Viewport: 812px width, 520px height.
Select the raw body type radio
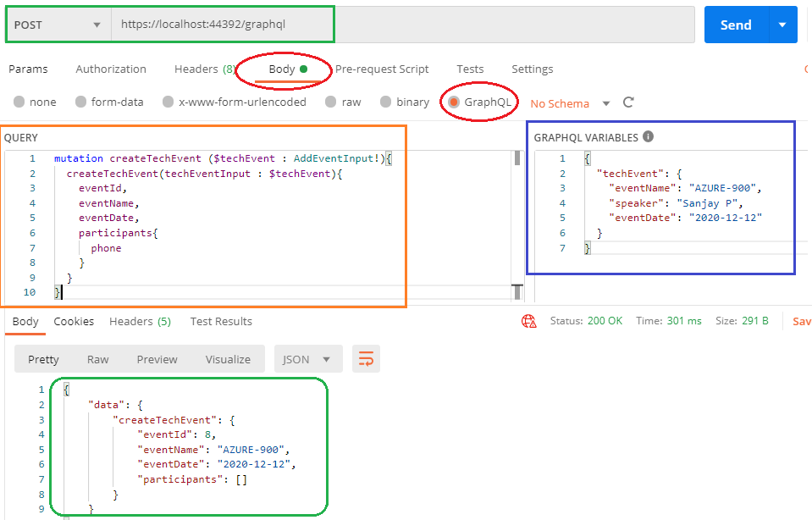coord(333,102)
